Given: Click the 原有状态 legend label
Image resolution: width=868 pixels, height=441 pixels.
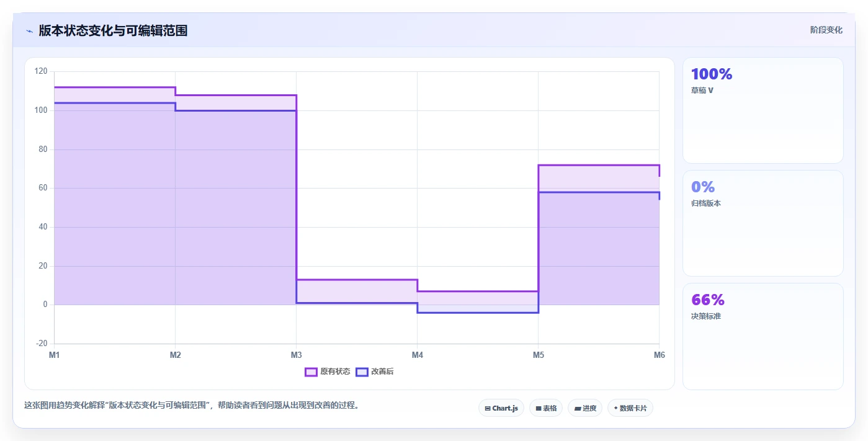Looking at the screenshot, I should [335, 372].
